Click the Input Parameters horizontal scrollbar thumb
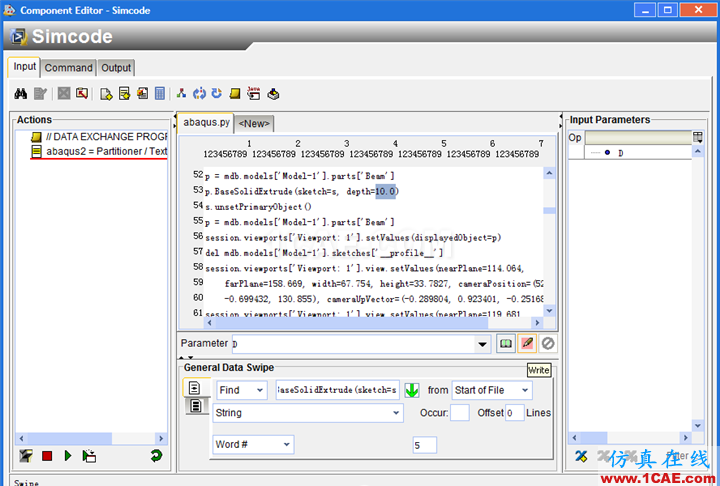This screenshot has height=486, width=720. [592, 438]
